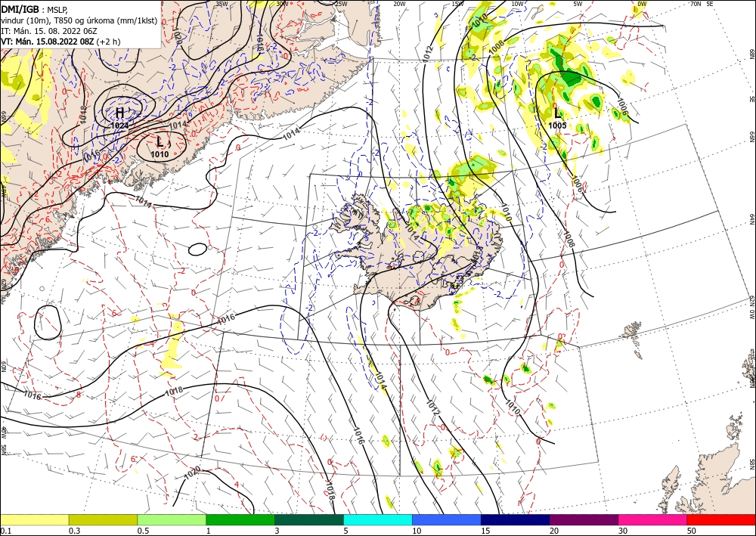This screenshot has height=536, width=756.
Task: Click the 25W longitude label
Action: coord(341,4)
